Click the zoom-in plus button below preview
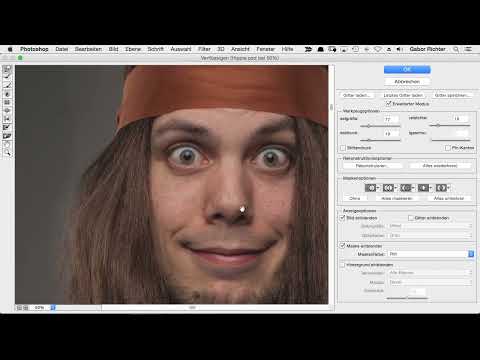Screen dimensions: 480x360 (x=26, y=308)
